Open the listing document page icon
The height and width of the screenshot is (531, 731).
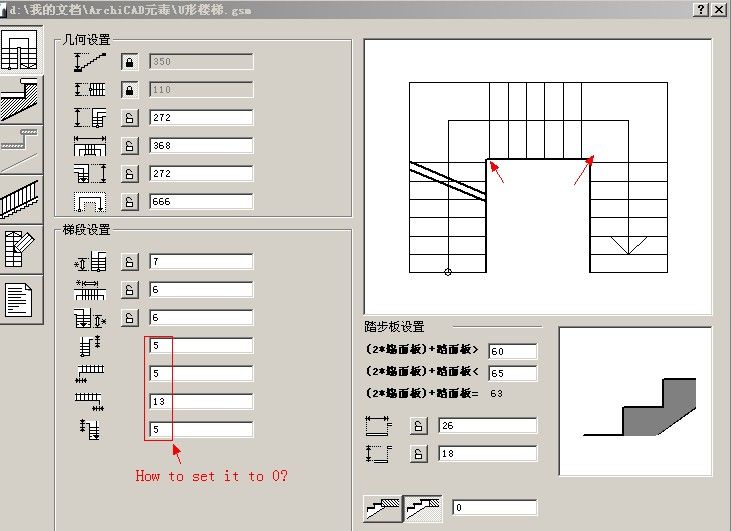[20, 300]
